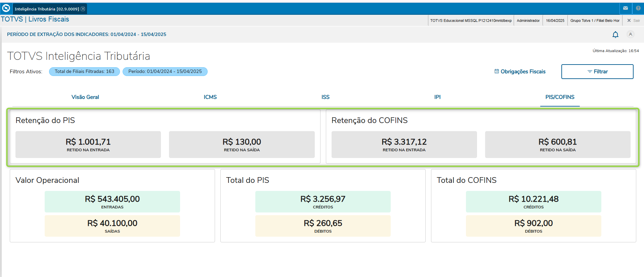Open Obrigações Fiscais link
644x277 pixels.
point(520,72)
